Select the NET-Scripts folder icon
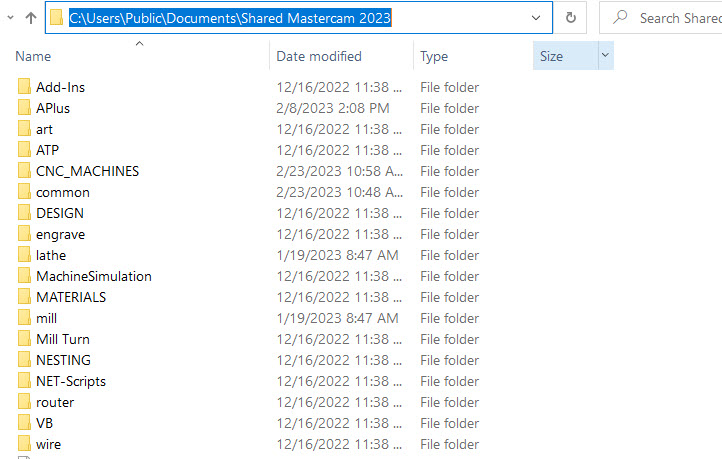 (x=24, y=381)
